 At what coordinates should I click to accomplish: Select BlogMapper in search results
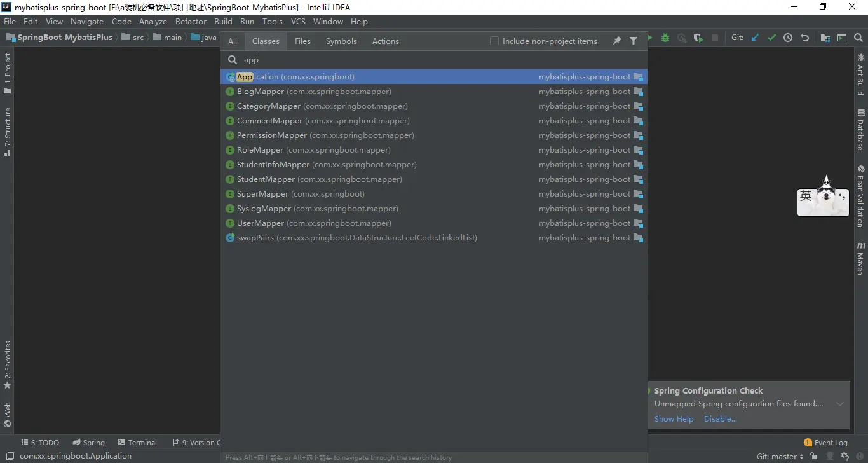[x=434, y=92]
